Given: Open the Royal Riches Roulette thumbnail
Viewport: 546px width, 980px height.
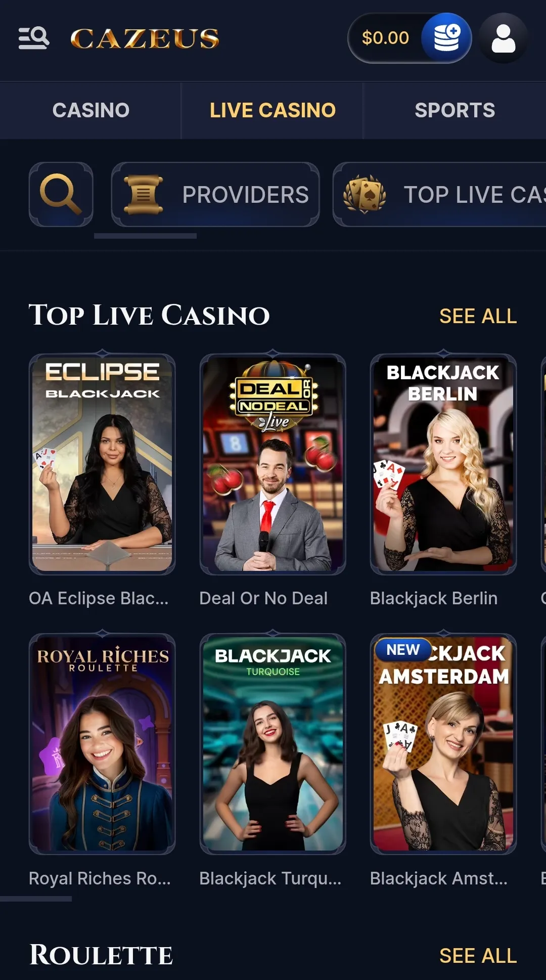Looking at the screenshot, I should 102,744.
